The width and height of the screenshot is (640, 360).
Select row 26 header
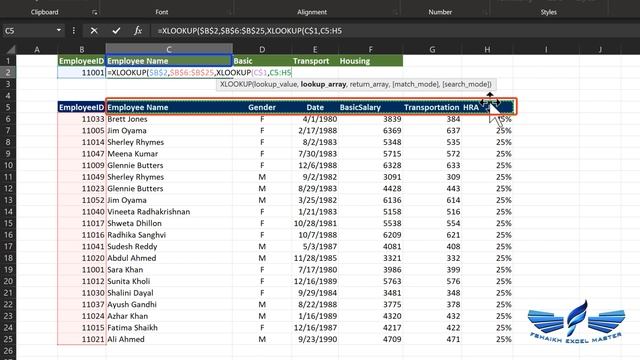pos(8,351)
